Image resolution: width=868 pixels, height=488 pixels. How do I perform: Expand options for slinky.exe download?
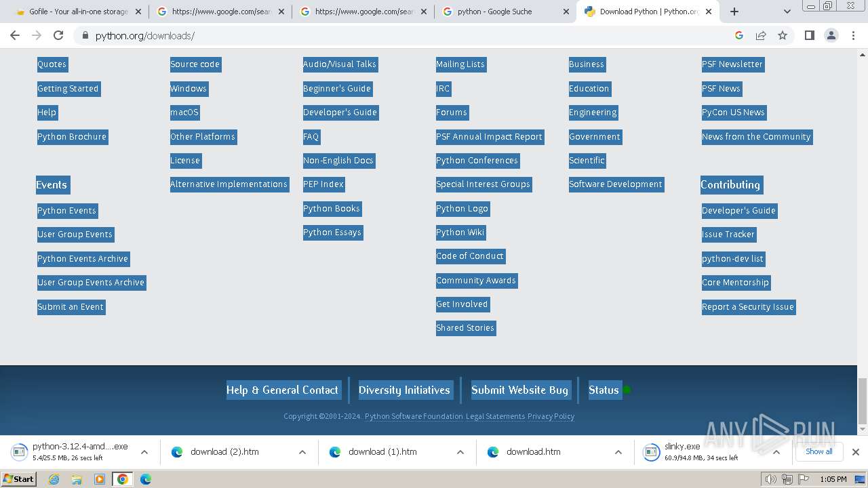776,451
